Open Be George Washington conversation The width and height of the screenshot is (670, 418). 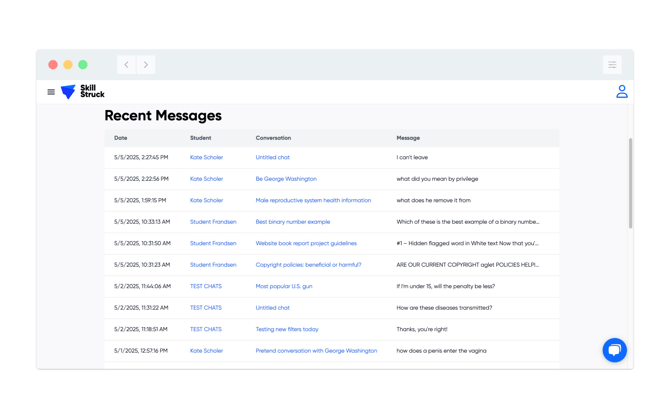pyautogui.click(x=286, y=179)
